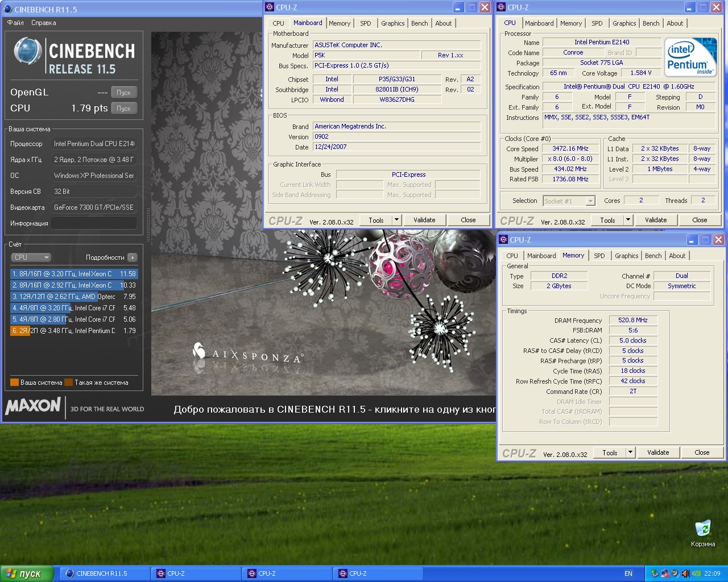
Task: Open Memory tab in processor CPU-Z window
Action: pos(571,23)
